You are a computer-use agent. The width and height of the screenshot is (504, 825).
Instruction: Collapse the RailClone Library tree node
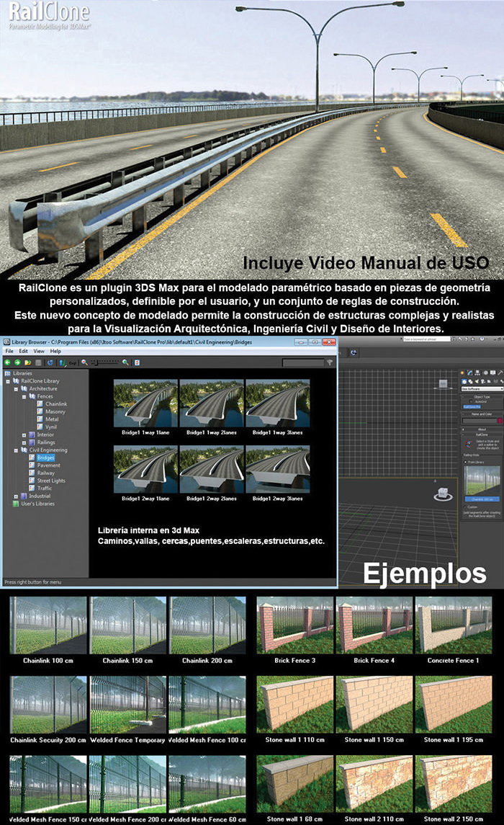coord(8,381)
